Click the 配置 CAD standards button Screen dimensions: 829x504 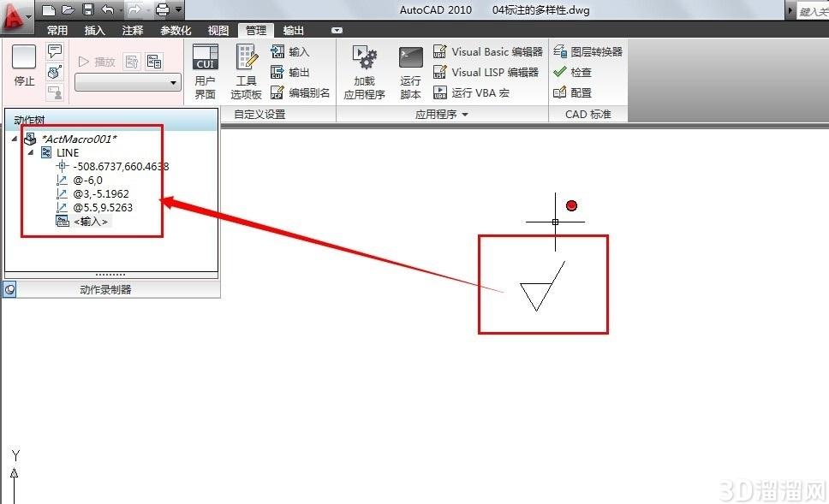[573, 93]
